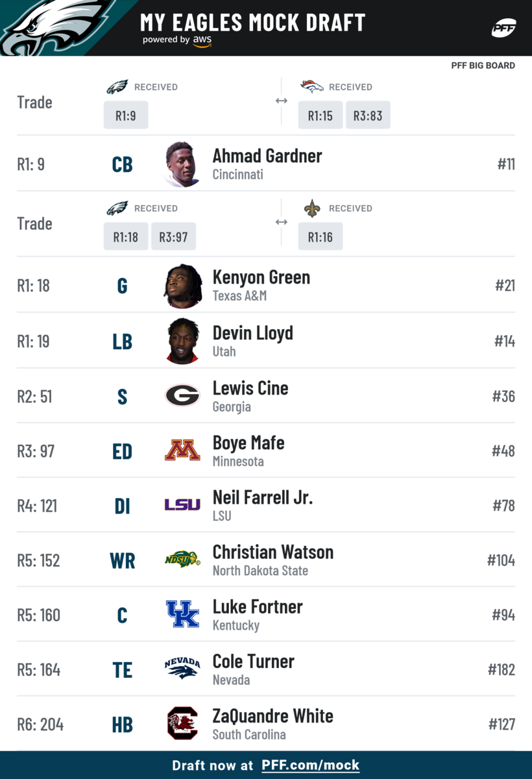Click the Nevada logo beside Cole Turner

pyautogui.click(x=182, y=668)
